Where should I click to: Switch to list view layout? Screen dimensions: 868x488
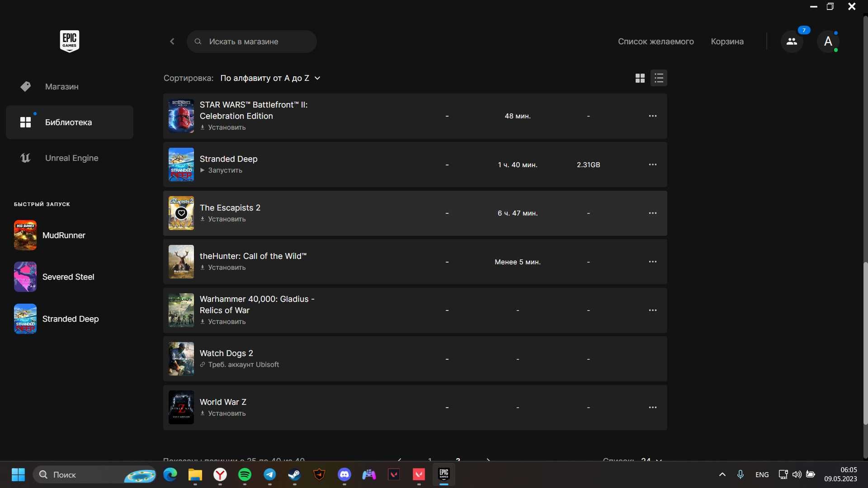[659, 78]
